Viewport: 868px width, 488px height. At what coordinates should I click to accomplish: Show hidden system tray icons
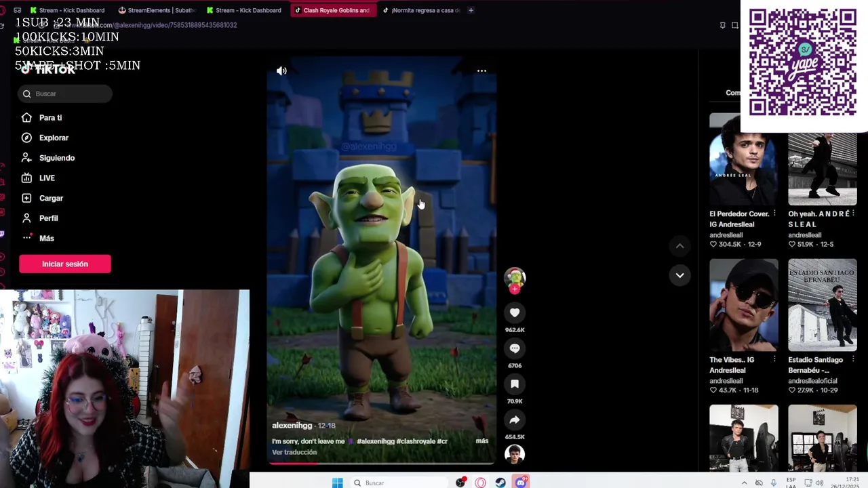pos(744,483)
